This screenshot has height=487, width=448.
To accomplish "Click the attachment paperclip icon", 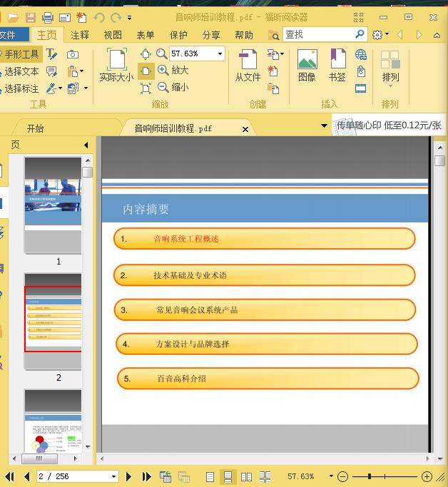I will 361,71.
